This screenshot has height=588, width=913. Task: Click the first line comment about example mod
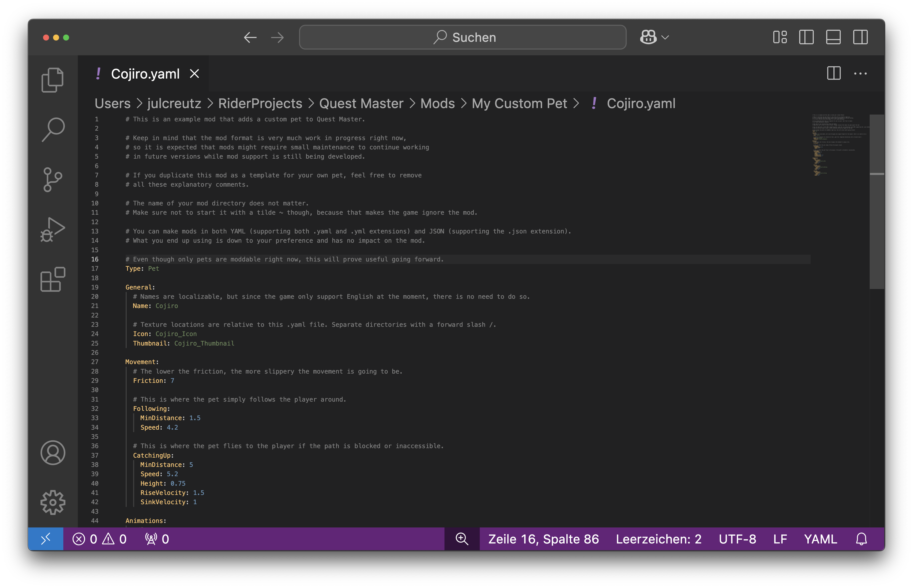245,119
